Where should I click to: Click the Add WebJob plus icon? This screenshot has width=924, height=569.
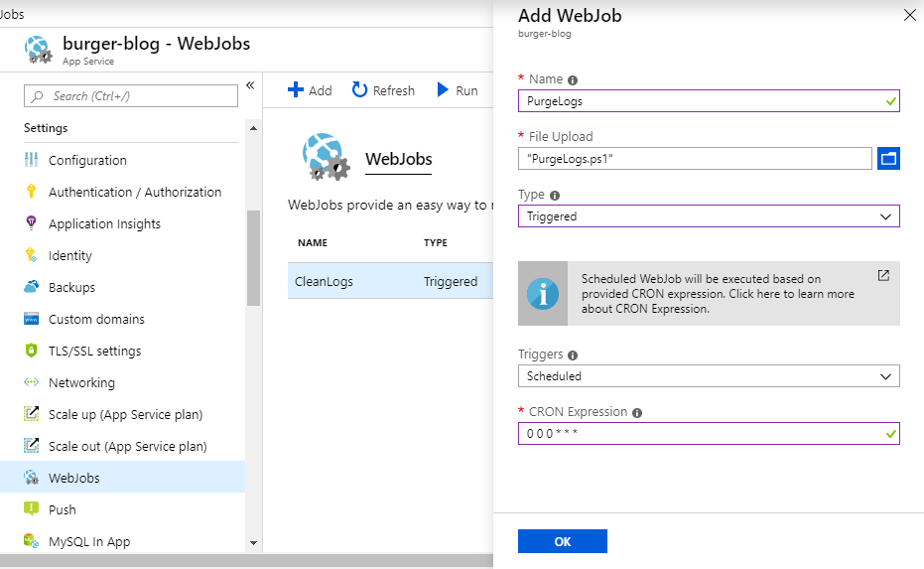coord(295,89)
